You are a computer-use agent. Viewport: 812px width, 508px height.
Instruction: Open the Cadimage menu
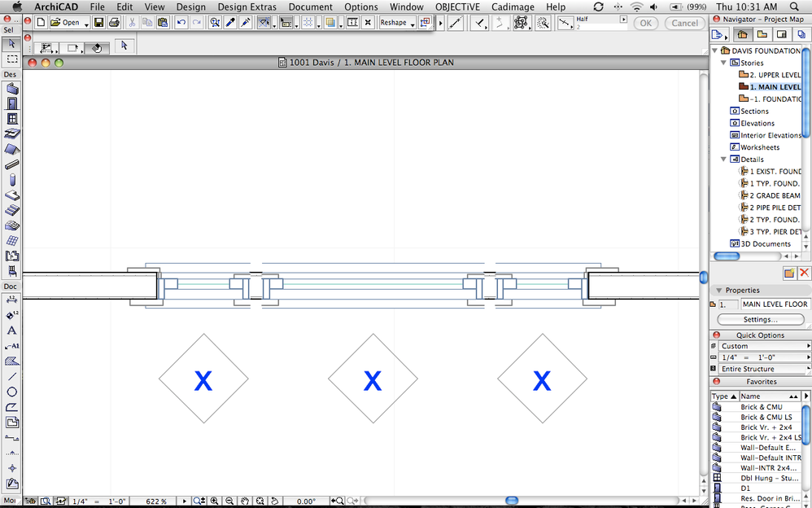pos(513,7)
